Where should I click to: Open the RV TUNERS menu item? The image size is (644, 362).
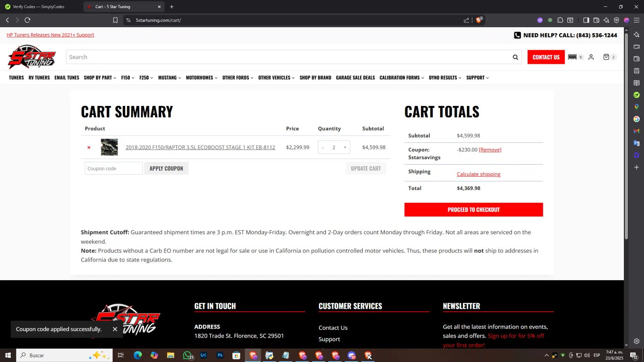[x=39, y=78]
